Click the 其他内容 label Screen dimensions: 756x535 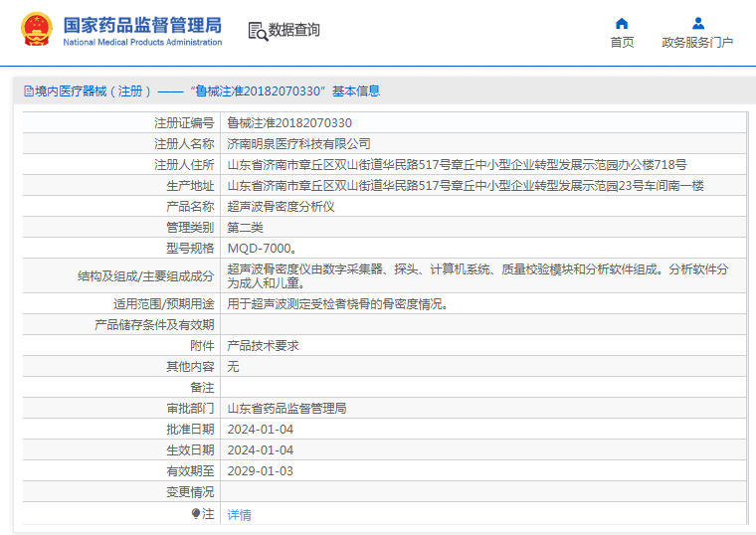coord(190,367)
